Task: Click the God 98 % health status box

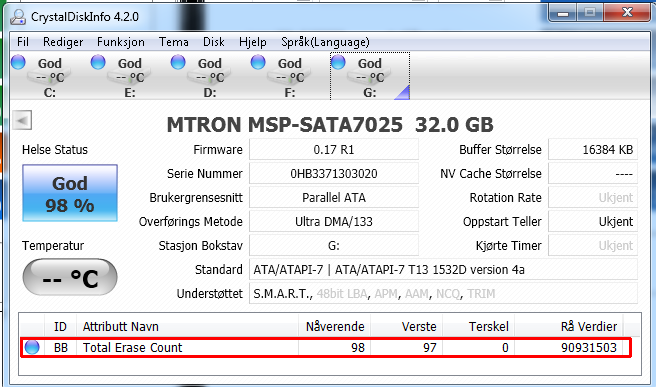Action: (x=70, y=193)
